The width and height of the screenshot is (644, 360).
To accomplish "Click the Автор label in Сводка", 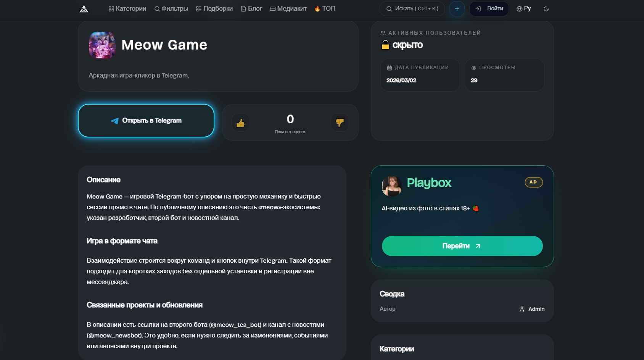I will [x=388, y=309].
